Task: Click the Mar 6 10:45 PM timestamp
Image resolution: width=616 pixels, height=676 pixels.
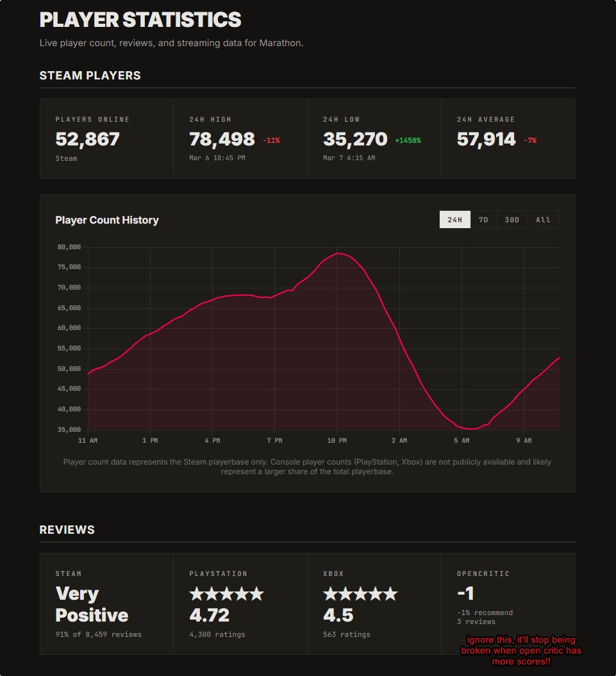Action: [x=217, y=158]
